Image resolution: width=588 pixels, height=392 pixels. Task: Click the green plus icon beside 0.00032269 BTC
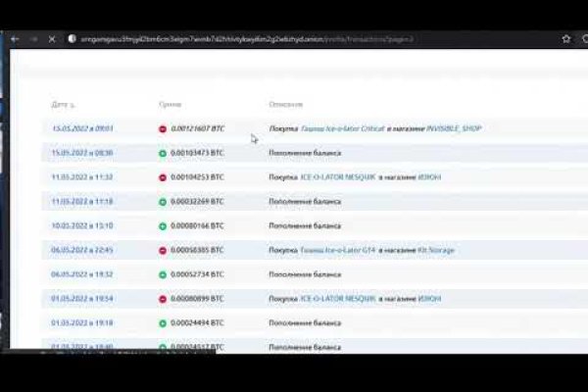(163, 201)
